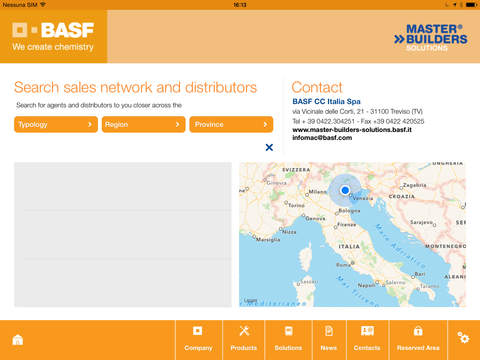The width and height of the screenshot is (480, 360).
Task: Open the News section icon
Action: [329, 331]
